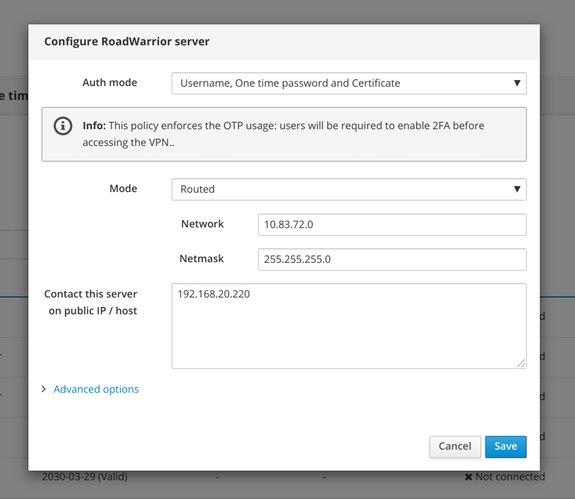Click the 2030-03-29 (Valid) cell in background

85,477
